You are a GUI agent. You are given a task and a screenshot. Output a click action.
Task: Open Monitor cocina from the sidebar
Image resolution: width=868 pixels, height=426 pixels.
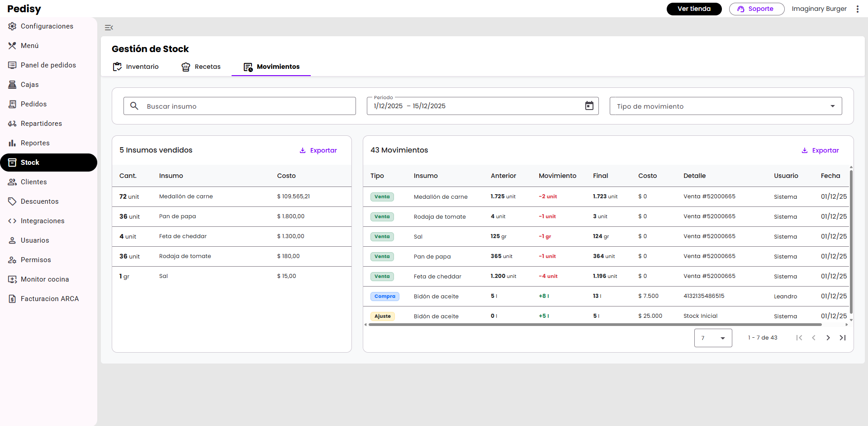tap(45, 279)
